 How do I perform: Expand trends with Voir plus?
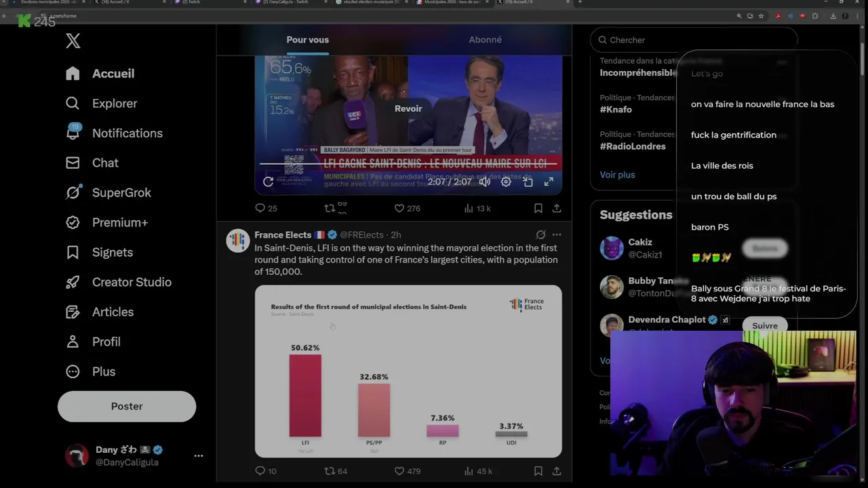(617, 174)
